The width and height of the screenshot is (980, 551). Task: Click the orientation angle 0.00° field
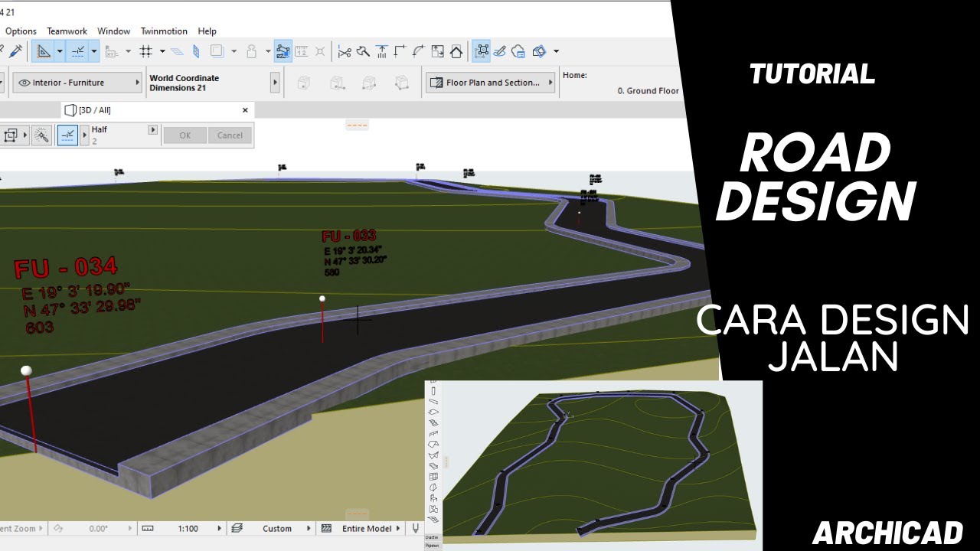98,529
